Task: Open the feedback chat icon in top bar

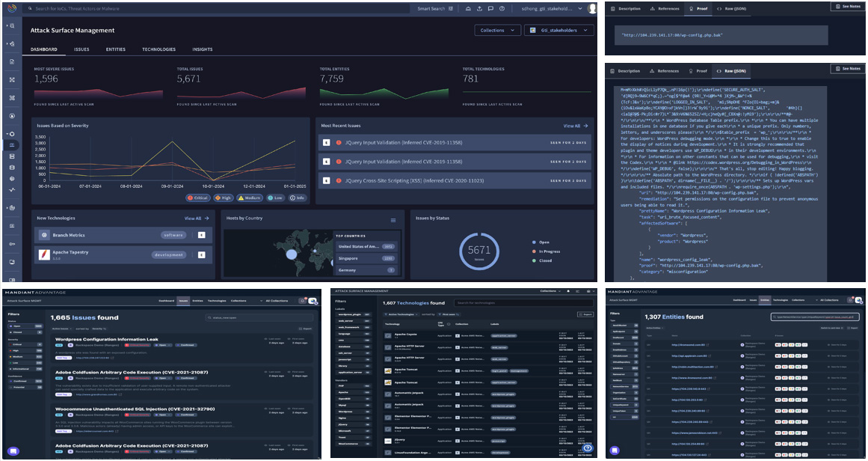Action: [490, 9]
